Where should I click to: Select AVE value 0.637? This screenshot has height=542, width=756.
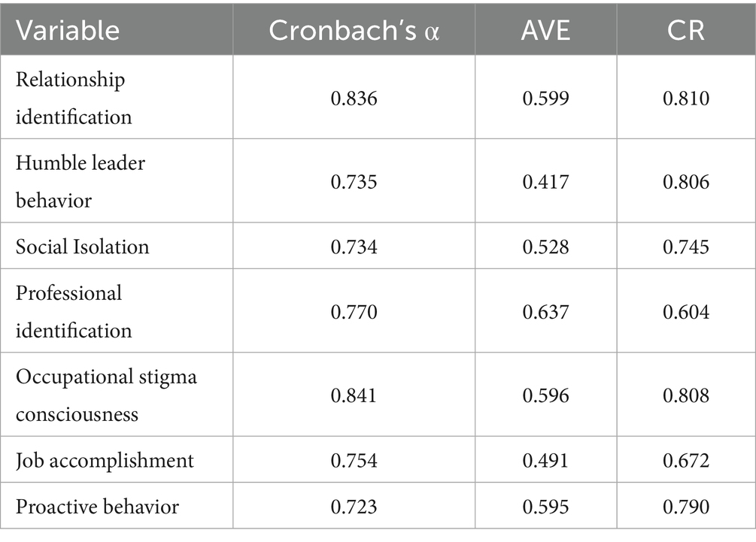[546, 312]
